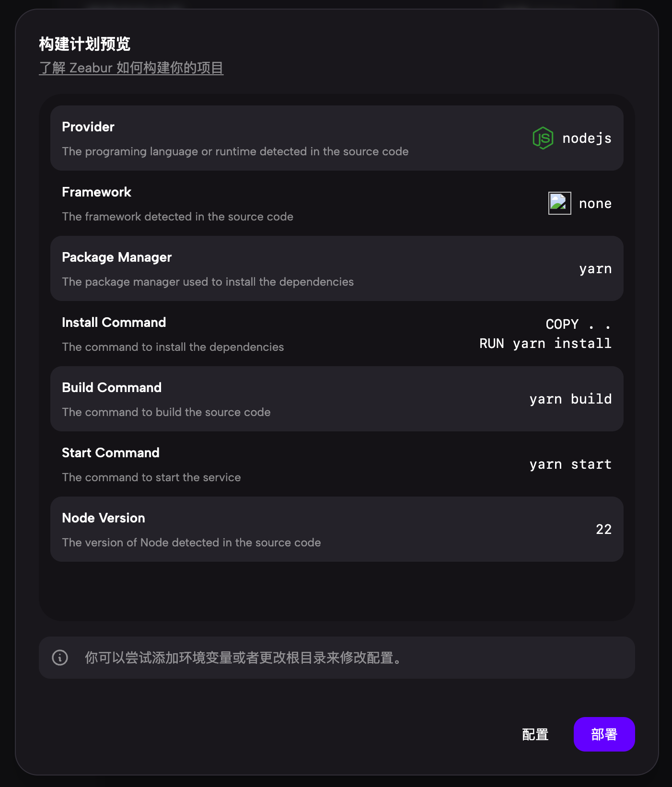
Task: Select the Install Command heading
Action: (114, 323)
